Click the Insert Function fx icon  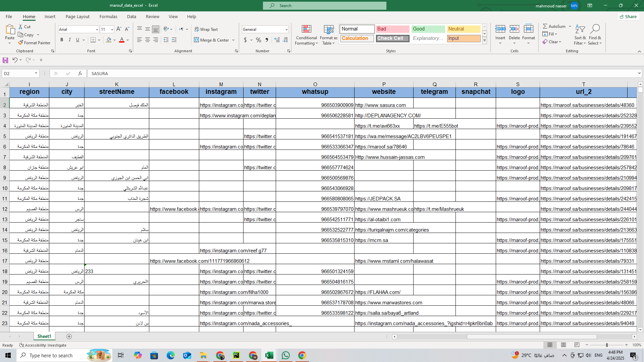point(80,73)
